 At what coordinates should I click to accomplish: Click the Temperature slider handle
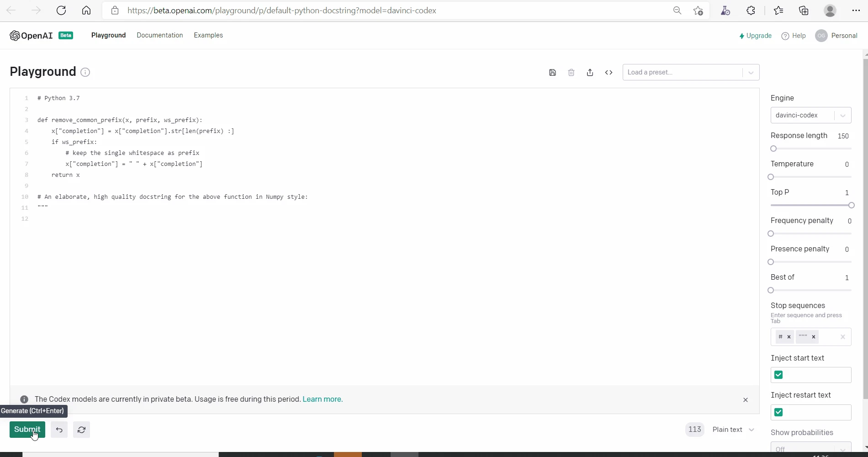(x=771, y=177)
